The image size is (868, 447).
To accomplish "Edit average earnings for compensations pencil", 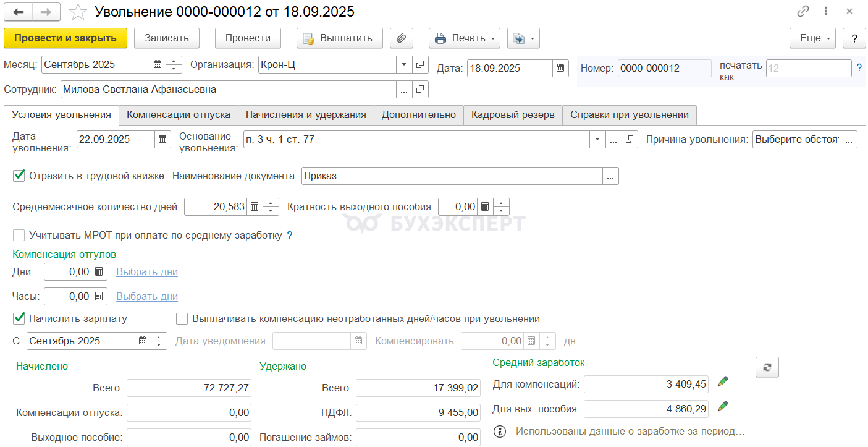I will [723, 382].
